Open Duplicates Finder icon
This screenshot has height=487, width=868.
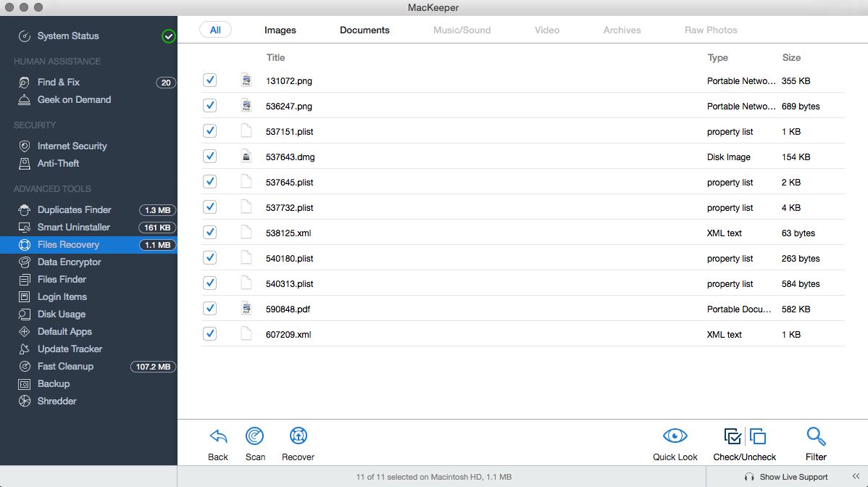point(25,209)
